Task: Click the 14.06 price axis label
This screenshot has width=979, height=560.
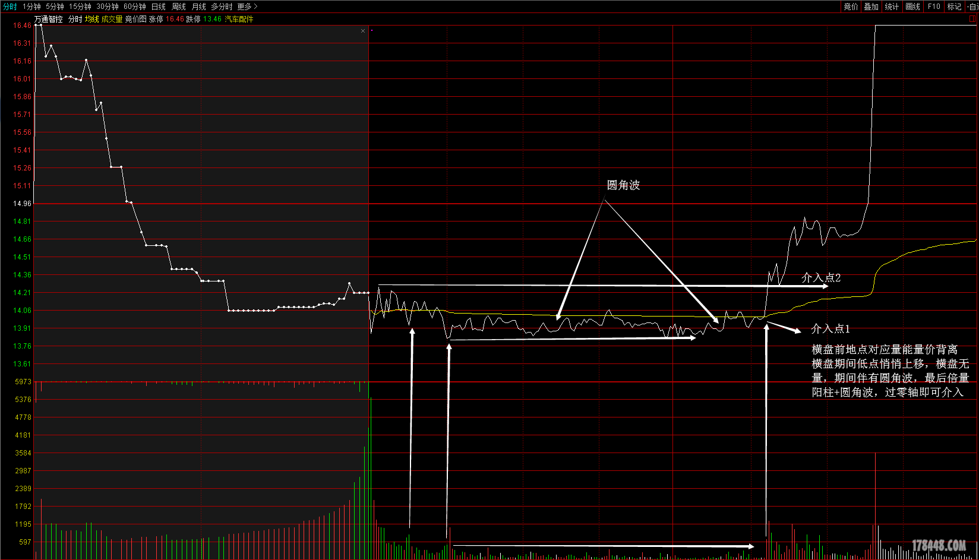Action: coord(22,311)
